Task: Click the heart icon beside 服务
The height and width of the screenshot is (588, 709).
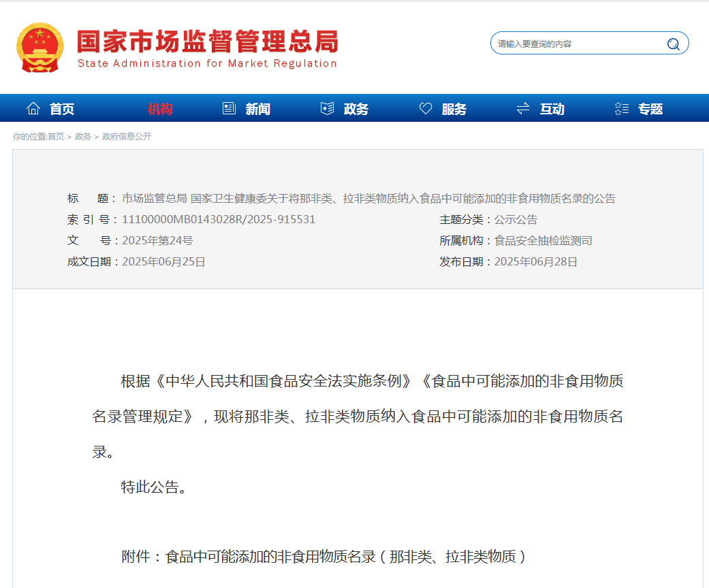Action: click(x=426, y=108)
